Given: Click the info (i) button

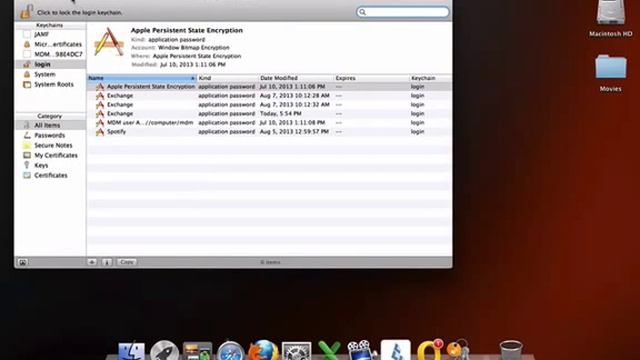Looking at the screenshot, I should click(107, 262).
